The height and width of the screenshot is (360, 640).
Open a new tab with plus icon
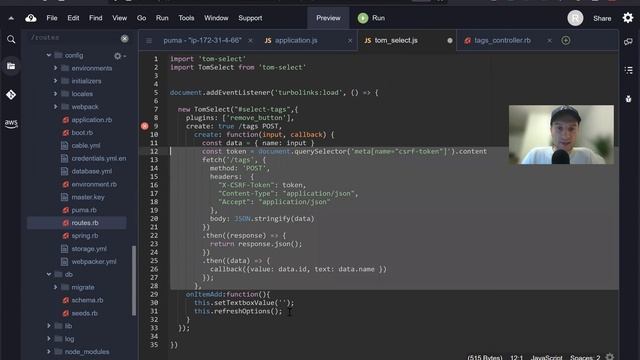point(566,40)
